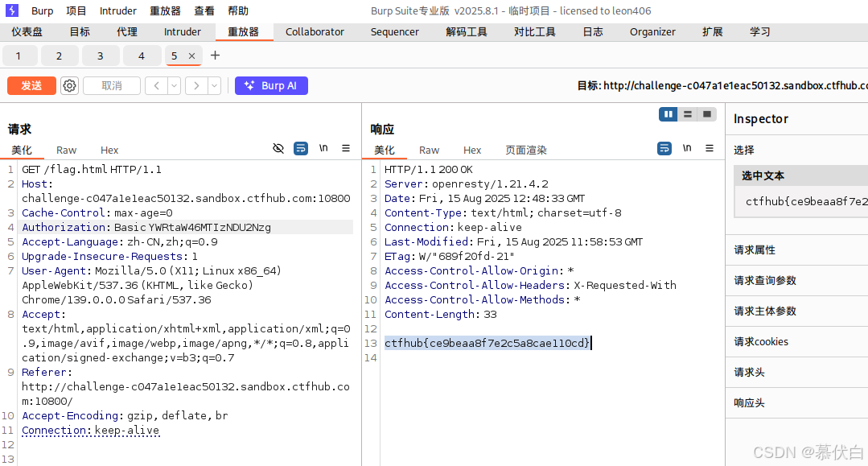Open the request panel hamburger menu

(346, 148)
